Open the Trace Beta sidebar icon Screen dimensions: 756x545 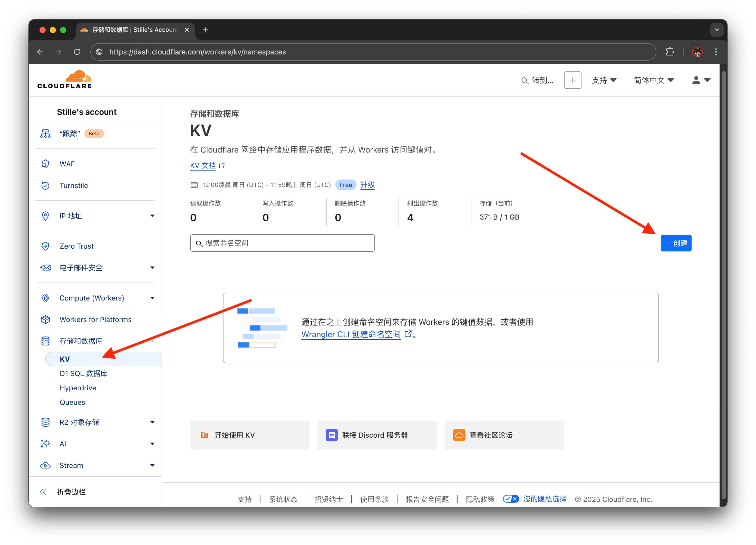click(45, 133)
